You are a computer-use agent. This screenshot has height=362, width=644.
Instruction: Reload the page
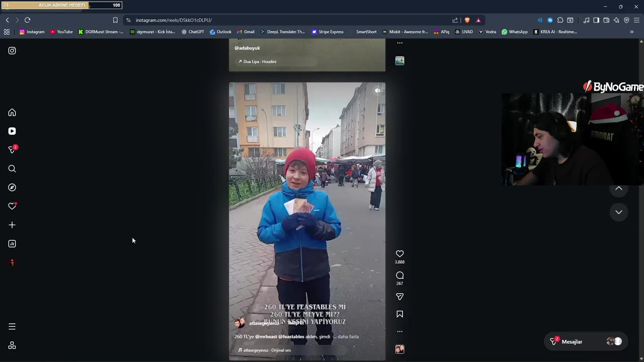click(x=27, y=20)
